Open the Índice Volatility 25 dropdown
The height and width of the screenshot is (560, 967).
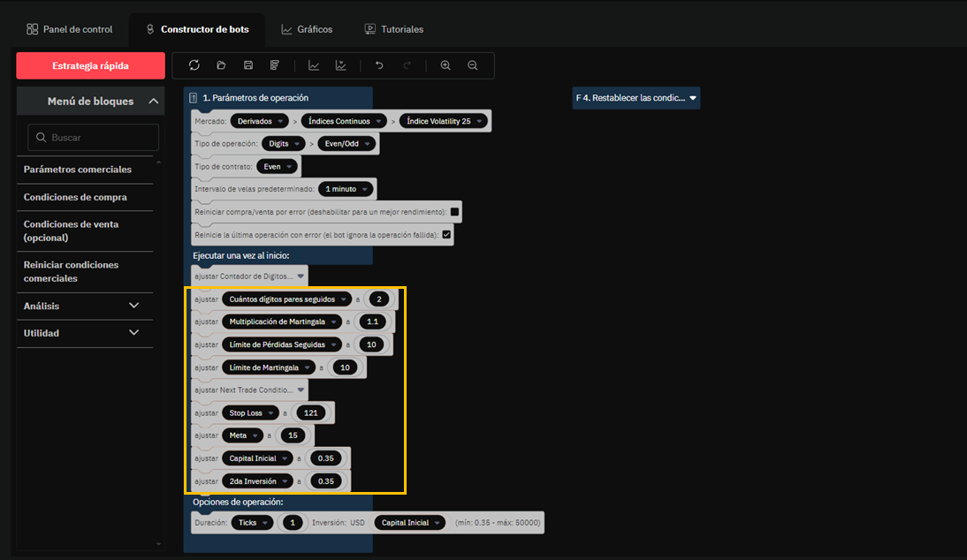[443, 121]
